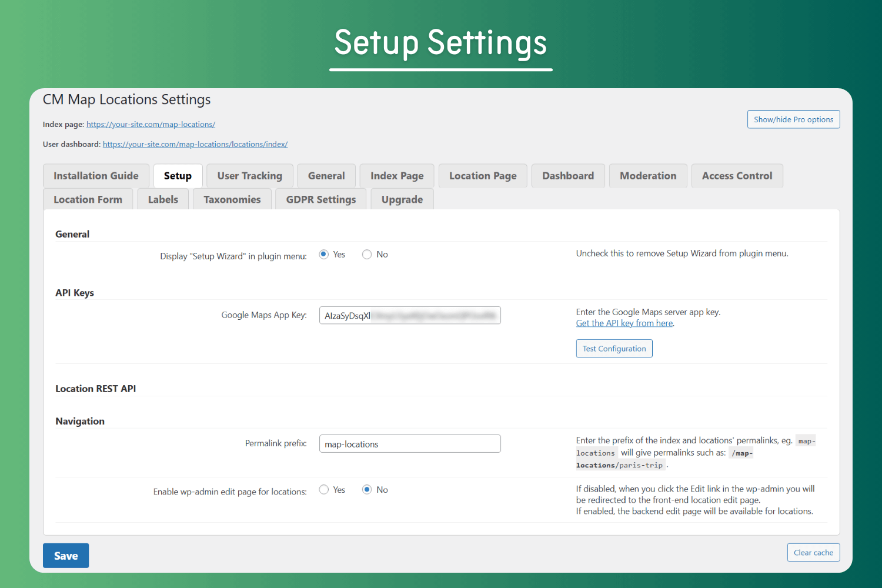
Task: Go to the GDPR Settings tab
Action: coord(321,199)
